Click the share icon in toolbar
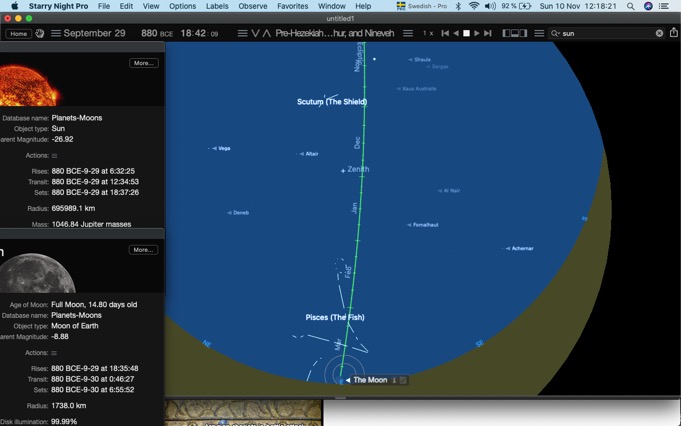 coord(674,33)
